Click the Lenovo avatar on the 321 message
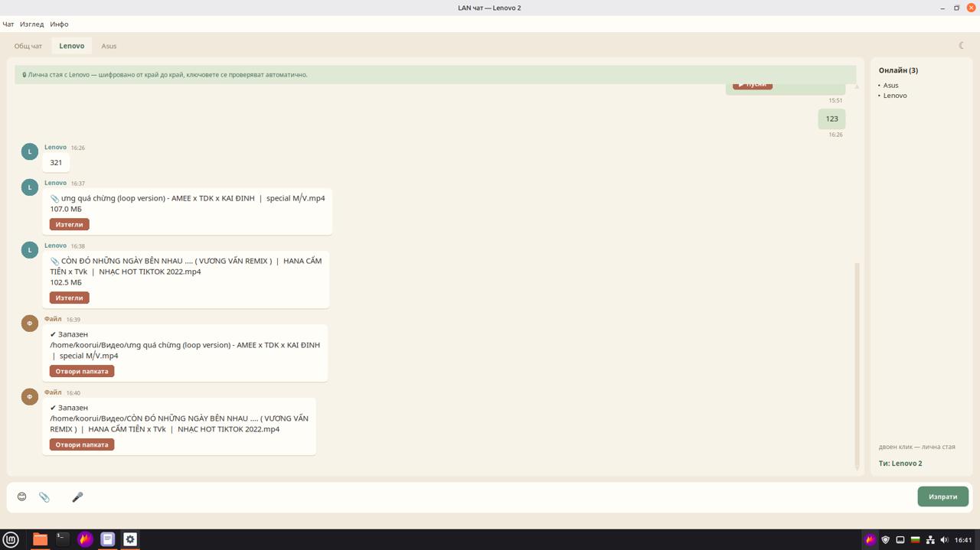Viewport: 980px width, 550px height. tap(30, 151)
